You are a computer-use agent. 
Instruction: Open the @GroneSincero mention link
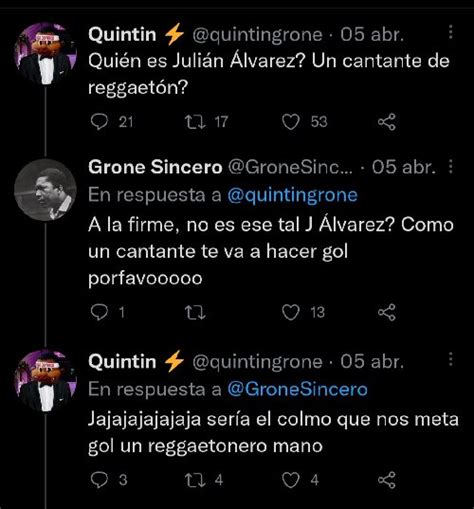(297, 389)
